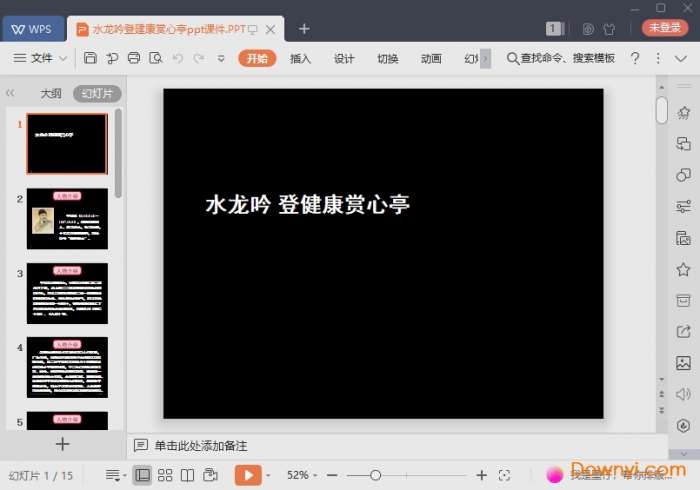Viewport: 700px width, 490px height.
Task: Open Print Preview icon
Action: (155, 58)
